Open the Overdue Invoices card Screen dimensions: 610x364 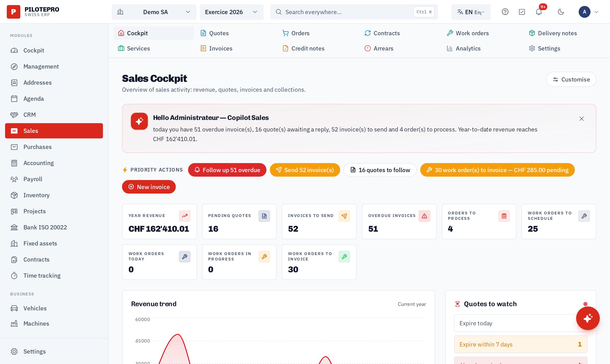pyautogui.click(x=399, y=222)
